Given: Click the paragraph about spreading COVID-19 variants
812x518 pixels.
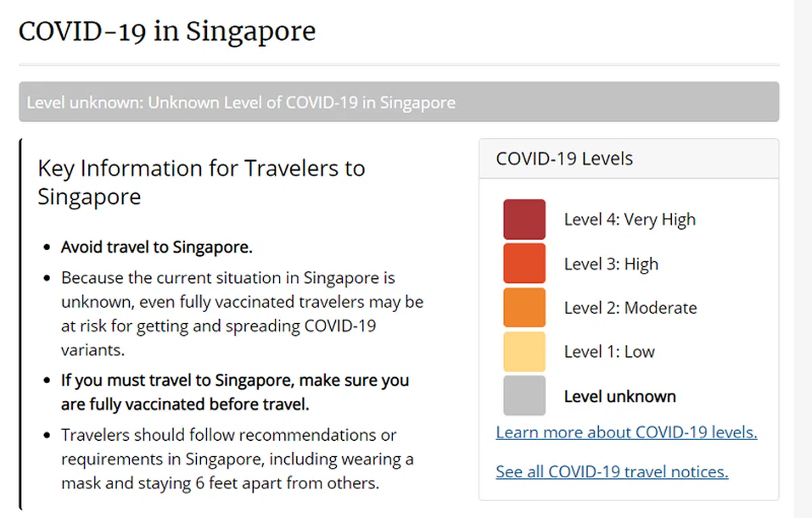Looking at the screenshot, I should click(x=242, y=314).
